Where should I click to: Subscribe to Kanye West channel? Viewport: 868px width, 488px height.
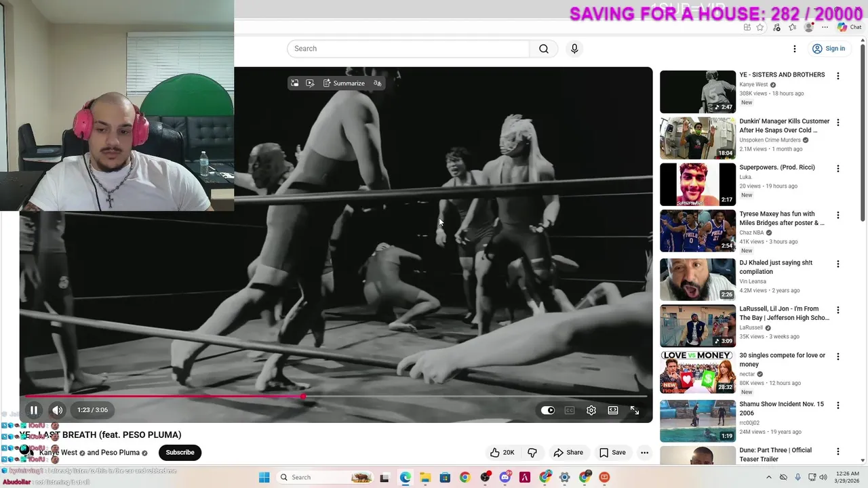[x=180, y=453]
